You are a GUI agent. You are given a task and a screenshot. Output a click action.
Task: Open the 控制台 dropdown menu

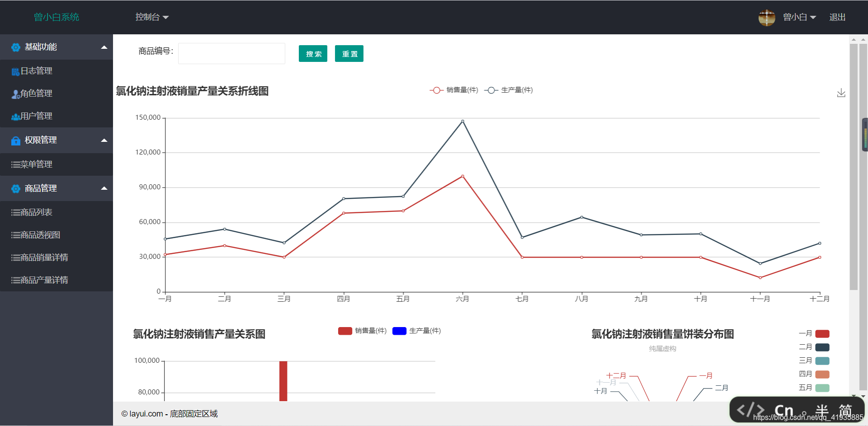(x=152, y=17)
